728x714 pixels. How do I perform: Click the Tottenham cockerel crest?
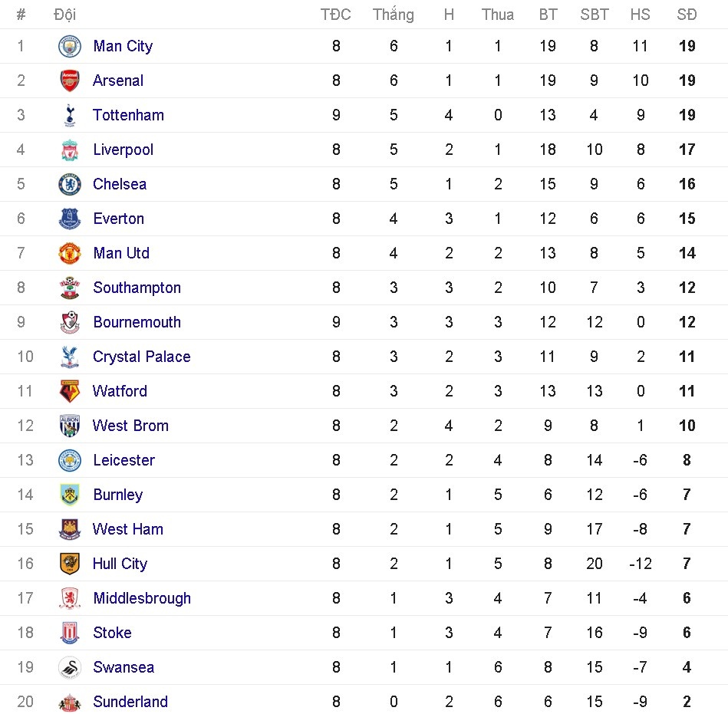click(x=70, y=115)
